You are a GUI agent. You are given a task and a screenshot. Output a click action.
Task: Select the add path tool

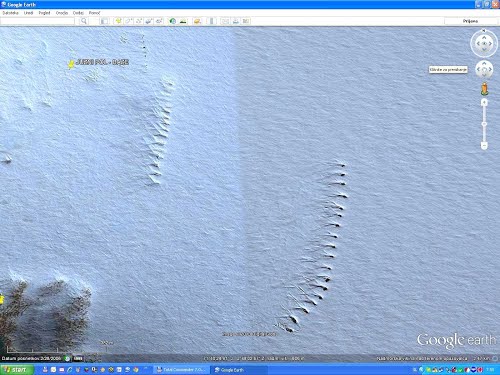pyautogui.click(x=139, y=21)
